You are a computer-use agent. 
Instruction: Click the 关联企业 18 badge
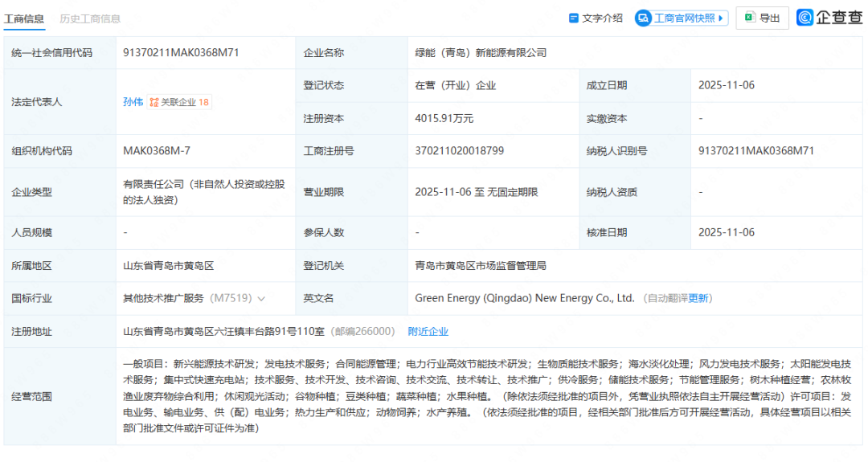(x=179, y=102)
